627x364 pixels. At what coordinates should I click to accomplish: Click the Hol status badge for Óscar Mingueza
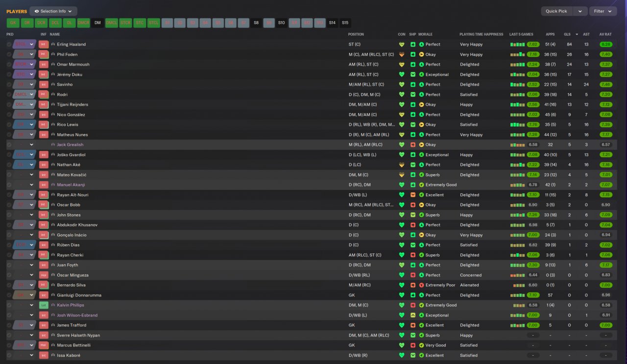point(44,275)
